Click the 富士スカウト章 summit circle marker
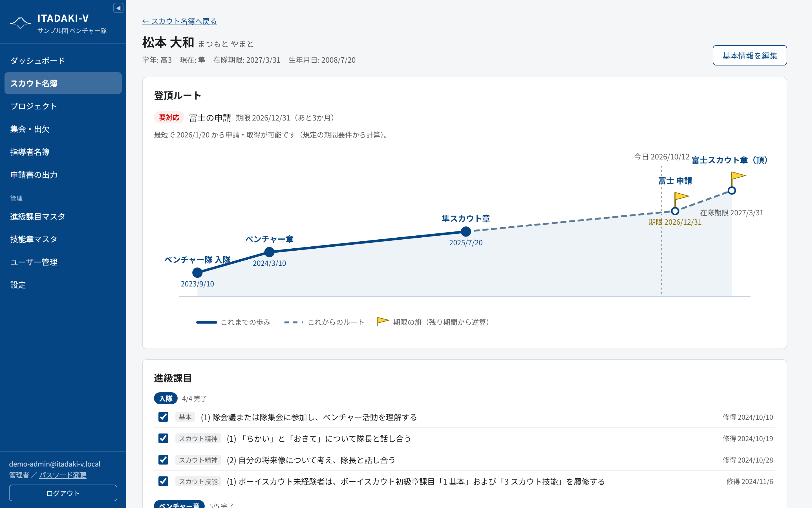 (x=732, y=190)
